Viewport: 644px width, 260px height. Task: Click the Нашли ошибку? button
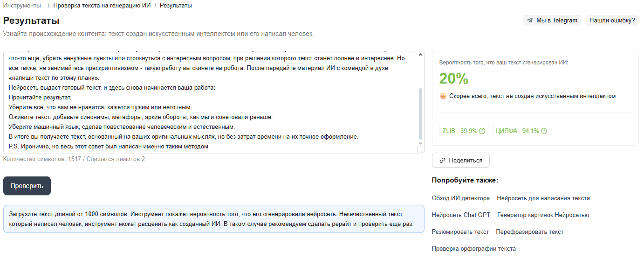point(612,21)
